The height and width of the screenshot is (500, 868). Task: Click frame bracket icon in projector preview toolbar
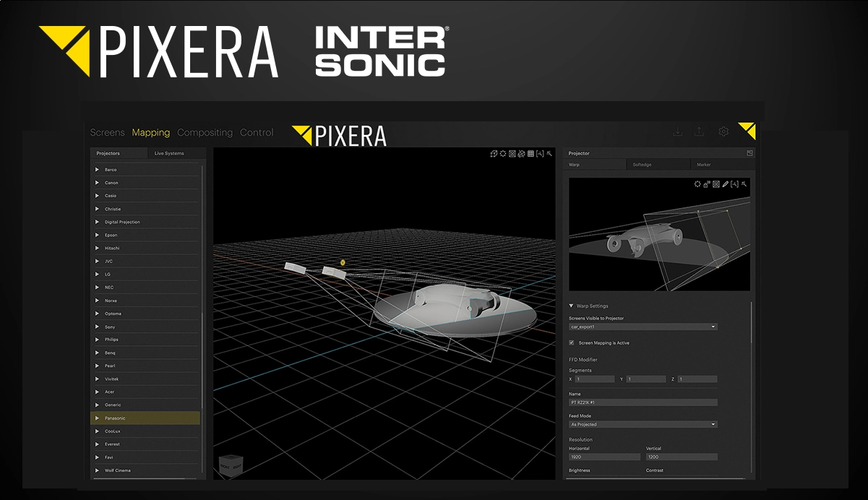pyautogui.click(x=734, y=184)
